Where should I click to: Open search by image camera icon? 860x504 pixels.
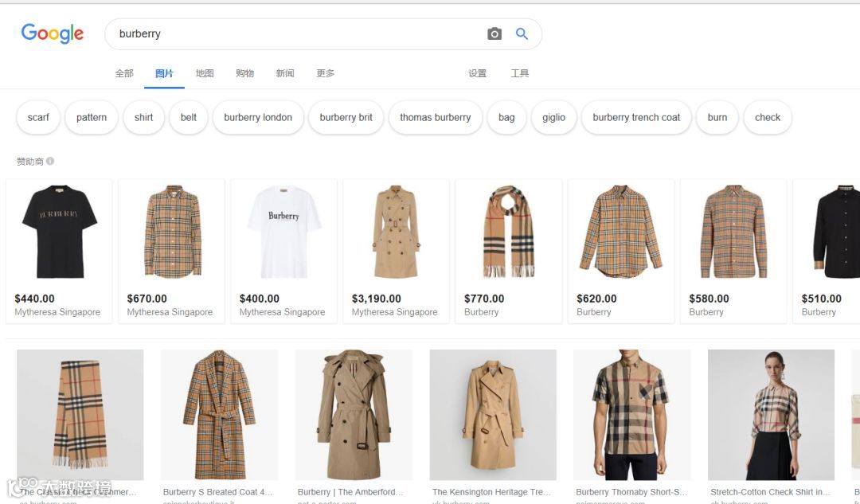(494, 33)
